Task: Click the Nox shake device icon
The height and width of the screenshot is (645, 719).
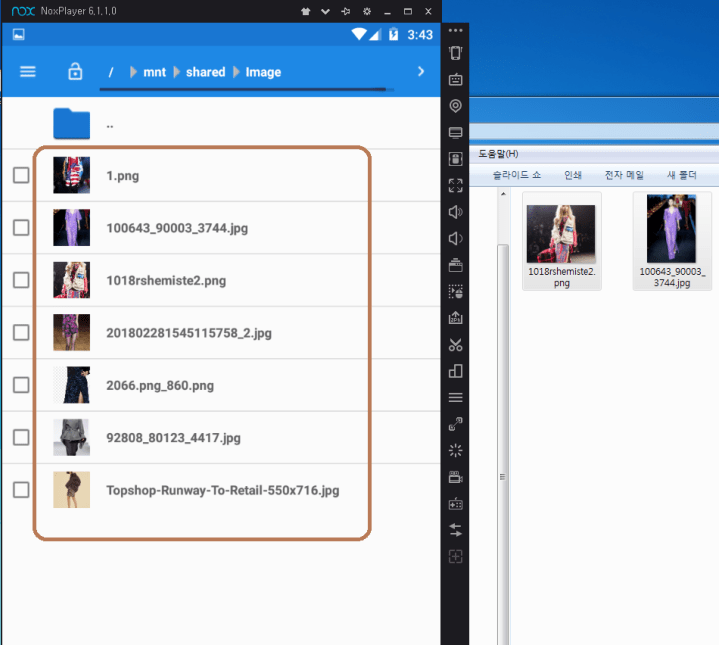Action: [x=456, y=53]
